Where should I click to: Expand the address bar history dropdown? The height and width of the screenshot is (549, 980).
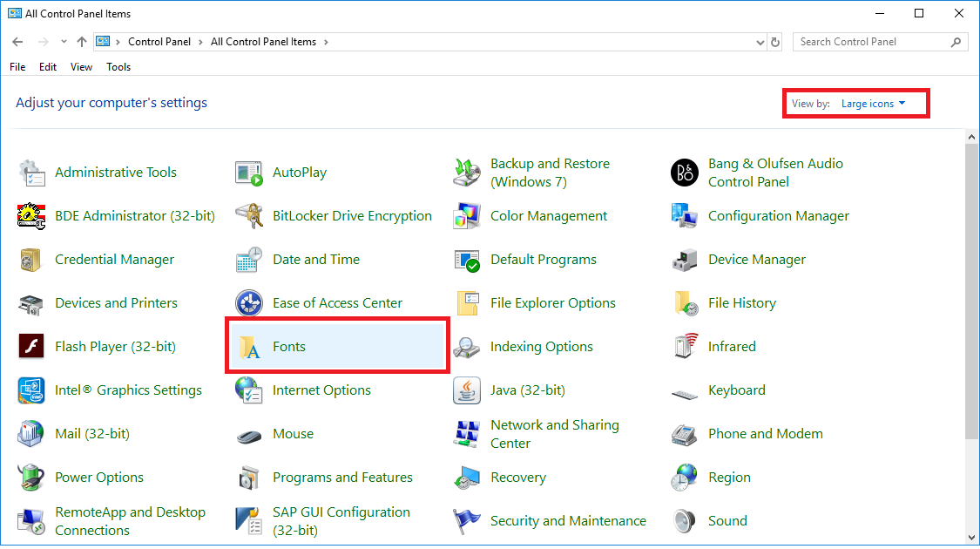[x=760, y=43]
